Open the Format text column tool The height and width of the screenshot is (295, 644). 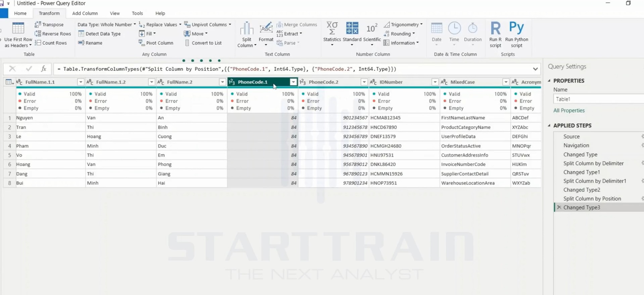click(x=266, y=34)
